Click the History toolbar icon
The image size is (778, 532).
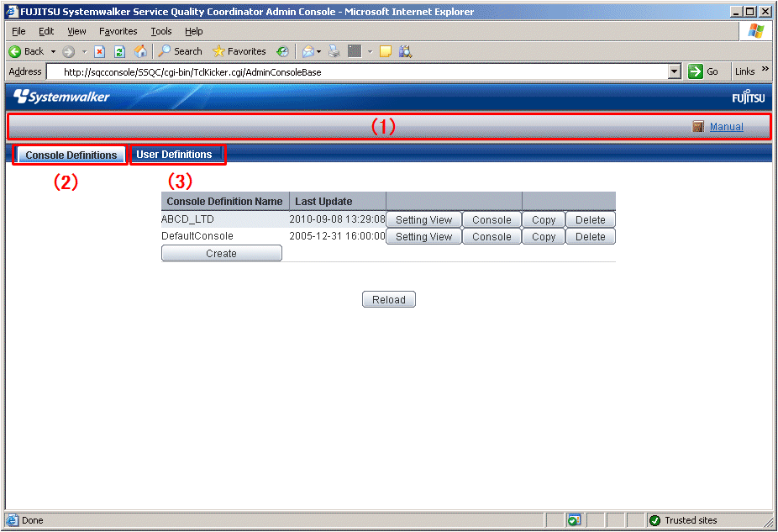point(283,51)
